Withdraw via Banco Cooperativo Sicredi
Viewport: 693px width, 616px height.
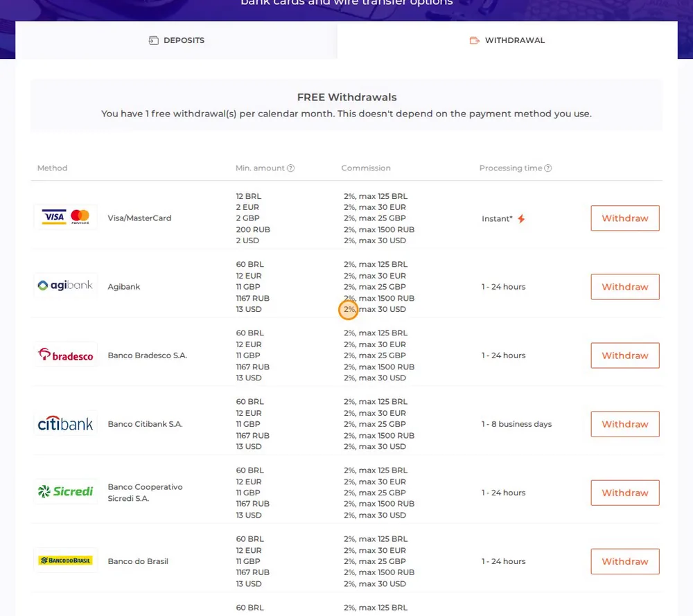pyautogui.click(x=625, y=493)
